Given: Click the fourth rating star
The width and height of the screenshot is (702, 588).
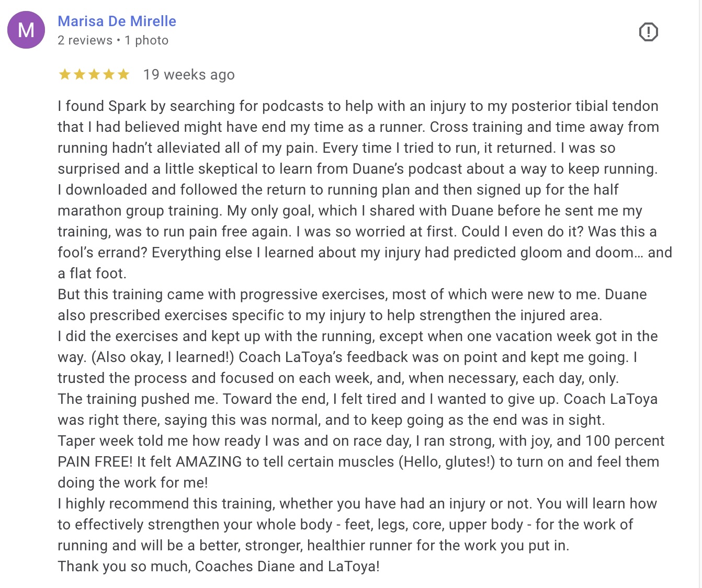Looking at the screenshot, I should coord(109,75).
